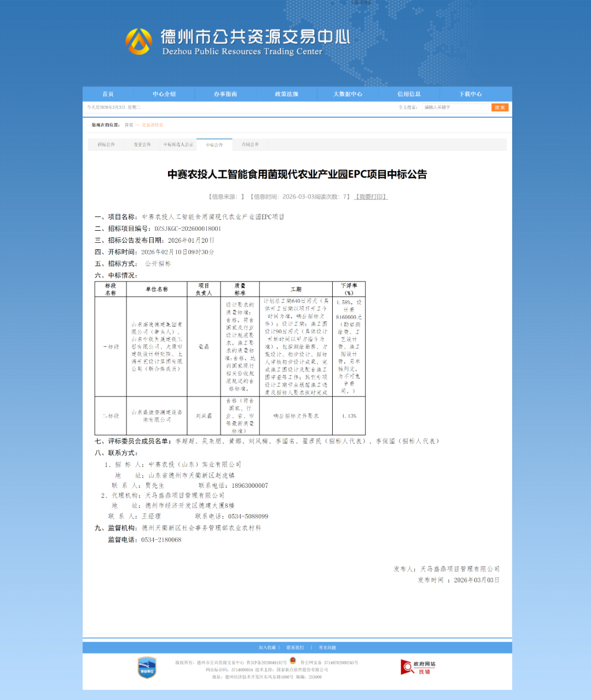The image size is (591, 700).
Task: Click the 加入收藏 footer link
Action: click(x=267, y=647)
